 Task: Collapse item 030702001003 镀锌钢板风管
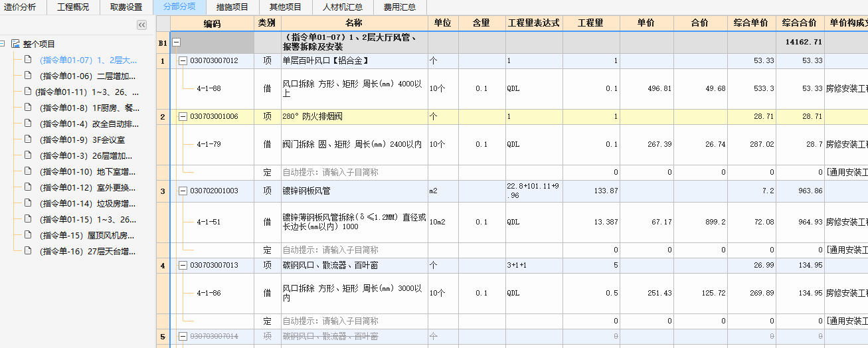coord(183,191)
